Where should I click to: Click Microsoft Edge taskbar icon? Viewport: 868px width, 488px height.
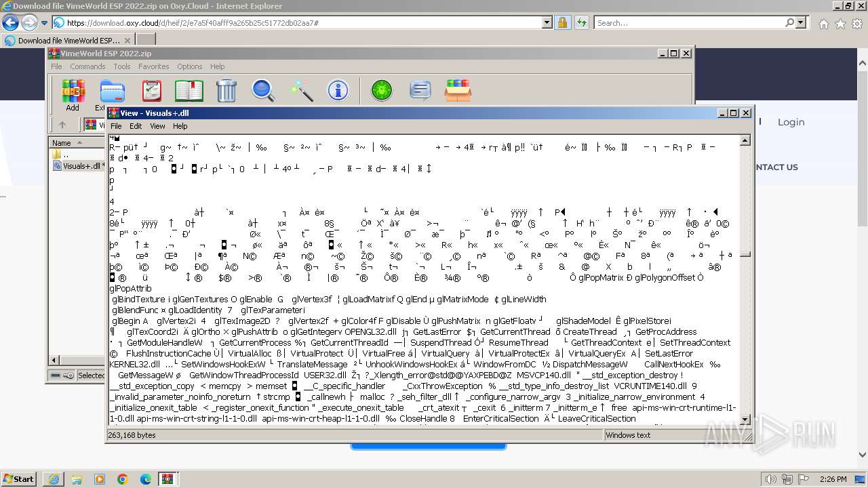pos(146,479)
